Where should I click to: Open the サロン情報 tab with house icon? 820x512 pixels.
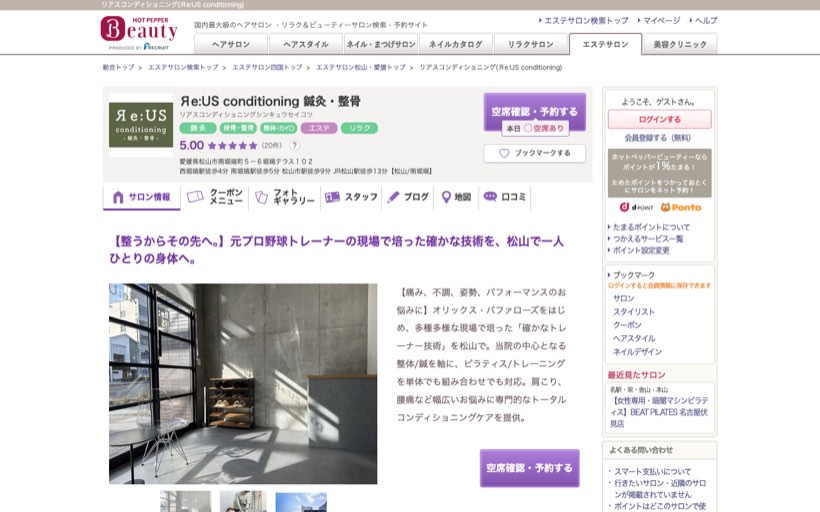(x=142, y=197)
